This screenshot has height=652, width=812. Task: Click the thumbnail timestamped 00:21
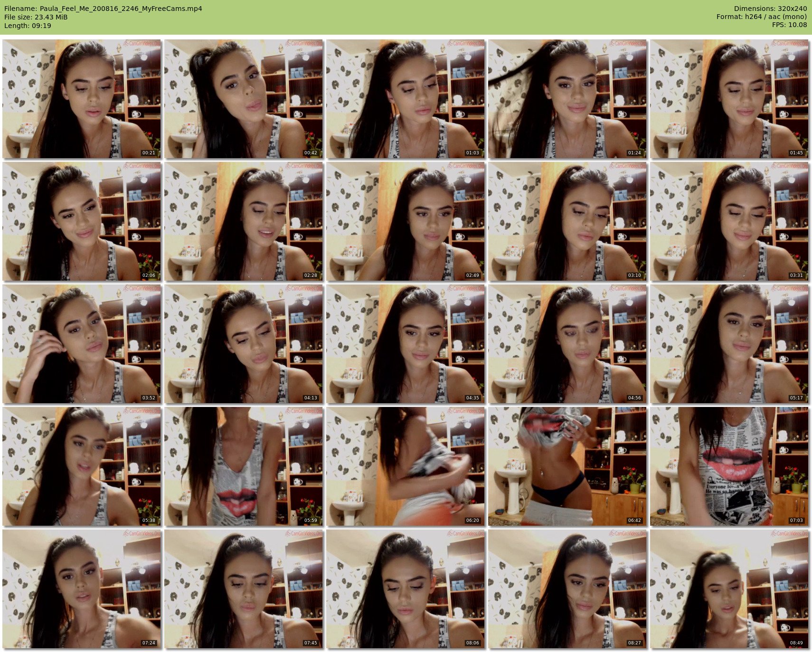82,99
